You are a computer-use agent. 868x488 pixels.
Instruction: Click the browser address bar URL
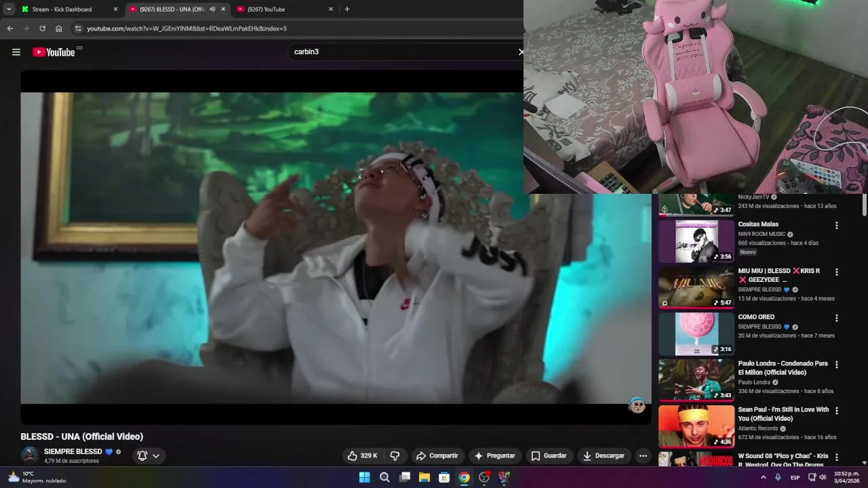(x=186, y=28)
